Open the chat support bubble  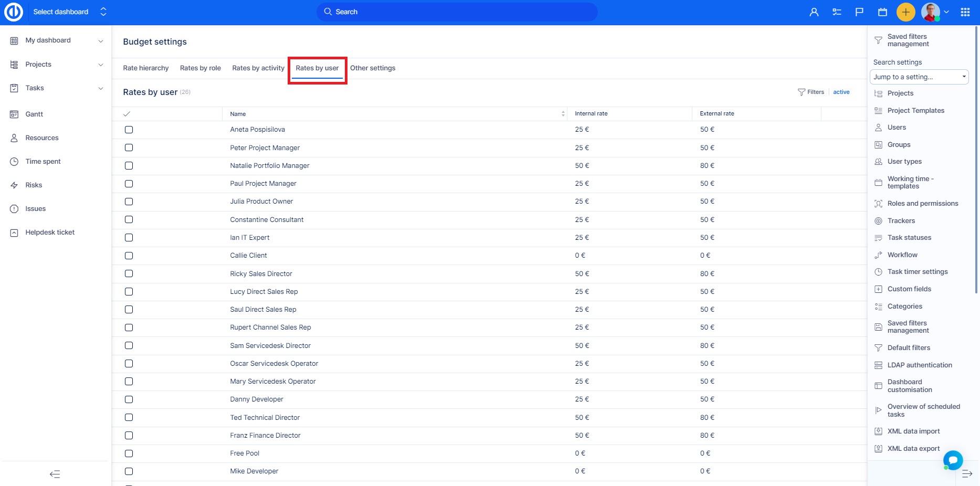[x=953, y=460]
